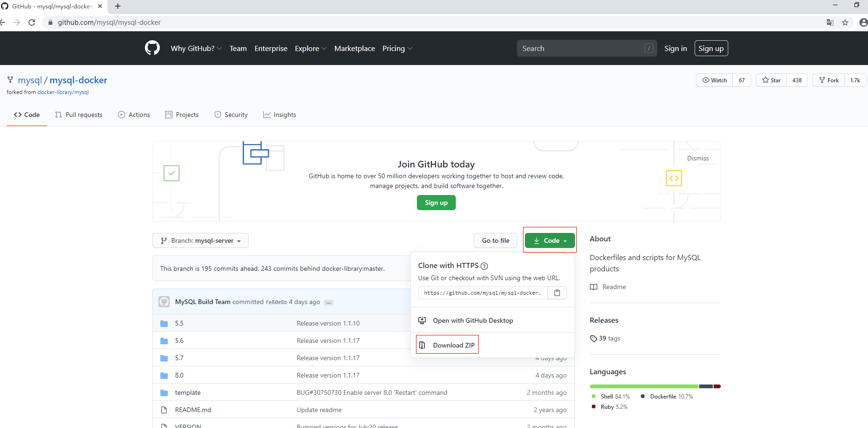Open the Team menu item
Image resolution: width=868 pixels, height=428 pixels.
(x=238, y=48)
